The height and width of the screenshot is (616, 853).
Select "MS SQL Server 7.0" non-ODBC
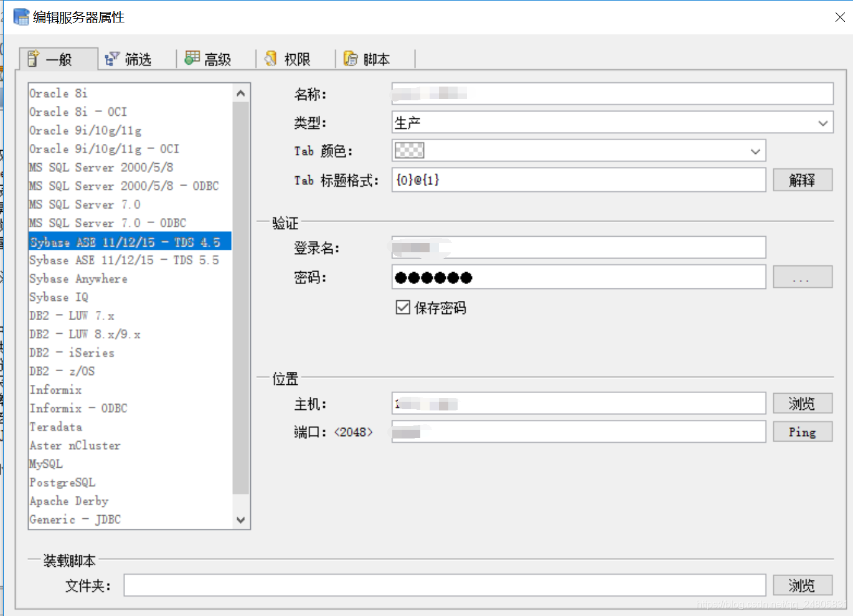pyautogui.click(x=130, y=204)
